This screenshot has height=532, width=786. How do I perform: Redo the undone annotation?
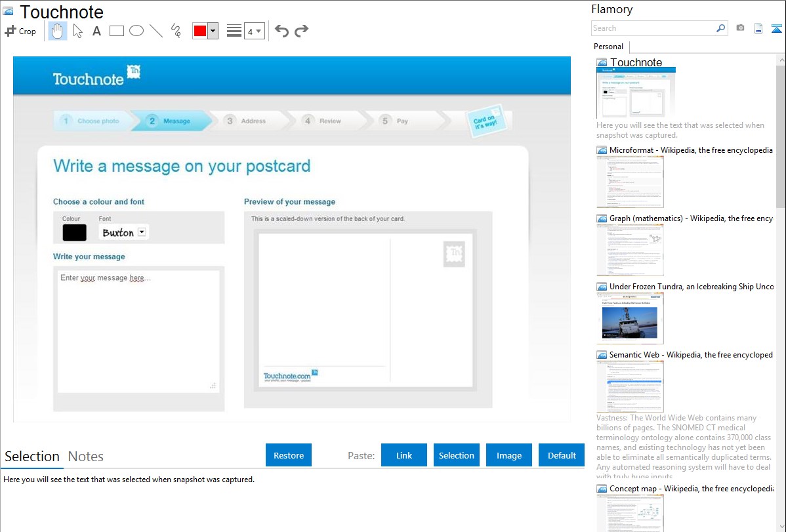pos(301,31)
